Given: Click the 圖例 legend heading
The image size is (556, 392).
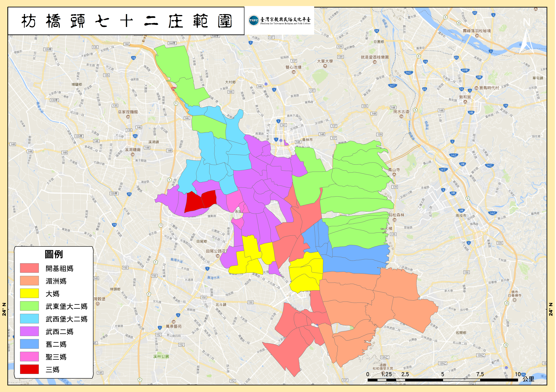Looking at the screenshot, I should click(53, 255).
